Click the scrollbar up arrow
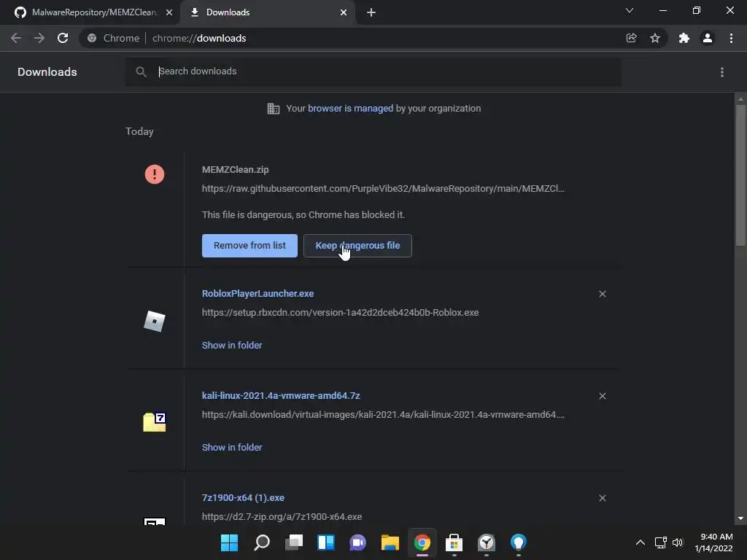This screenshot has height=560, width=747. (x=740, y=99)
